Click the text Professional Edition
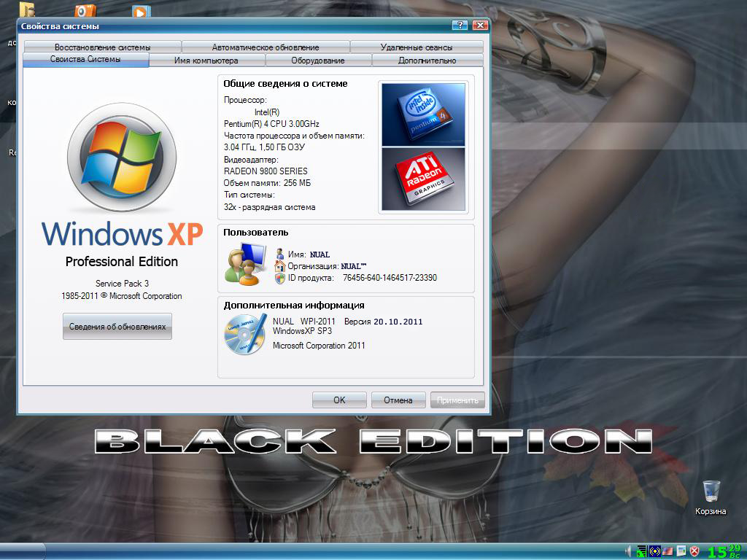 [122, 262]
